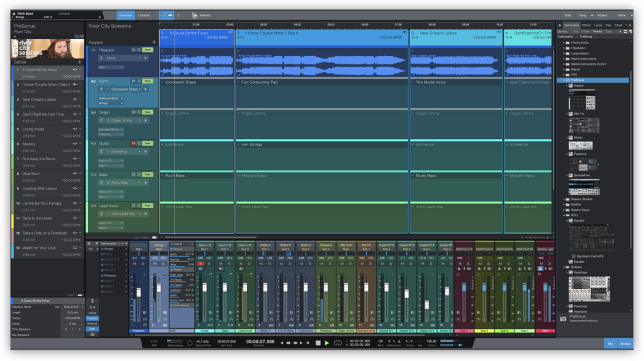This screenshot has height=361, width=644.
Task: Open the help question mark icon
Action: [178, 15]
